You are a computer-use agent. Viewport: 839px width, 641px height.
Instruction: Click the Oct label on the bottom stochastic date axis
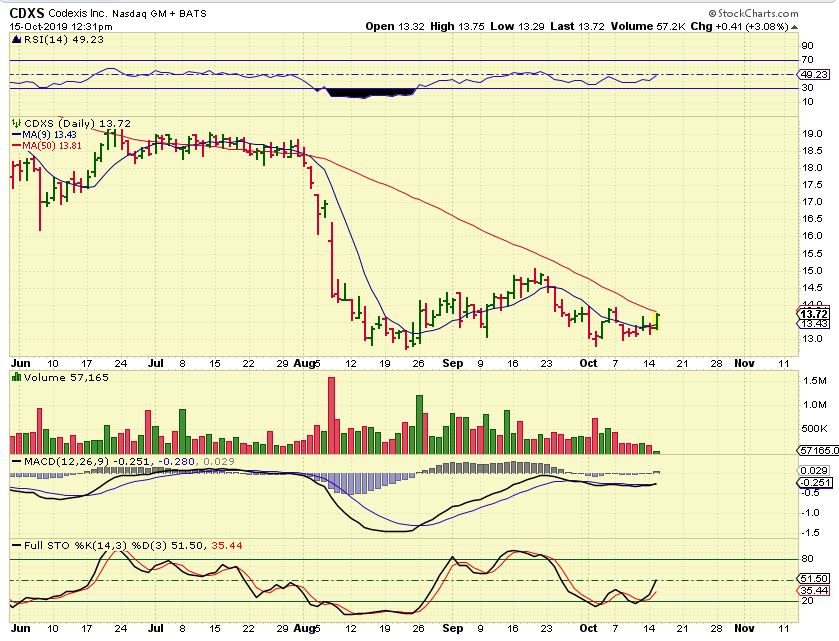(589, 628)
